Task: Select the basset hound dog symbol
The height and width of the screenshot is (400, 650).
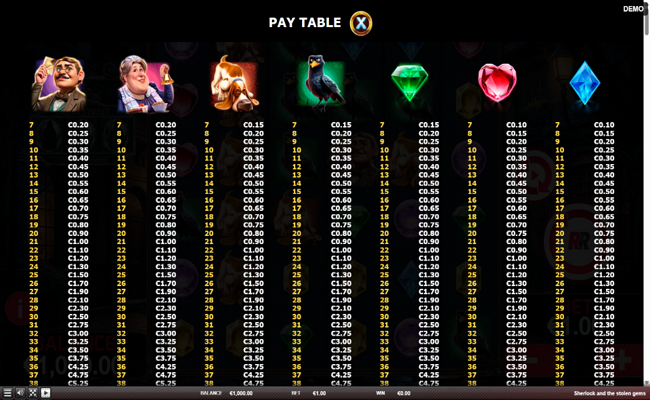Action: click(x=234, y=83)
